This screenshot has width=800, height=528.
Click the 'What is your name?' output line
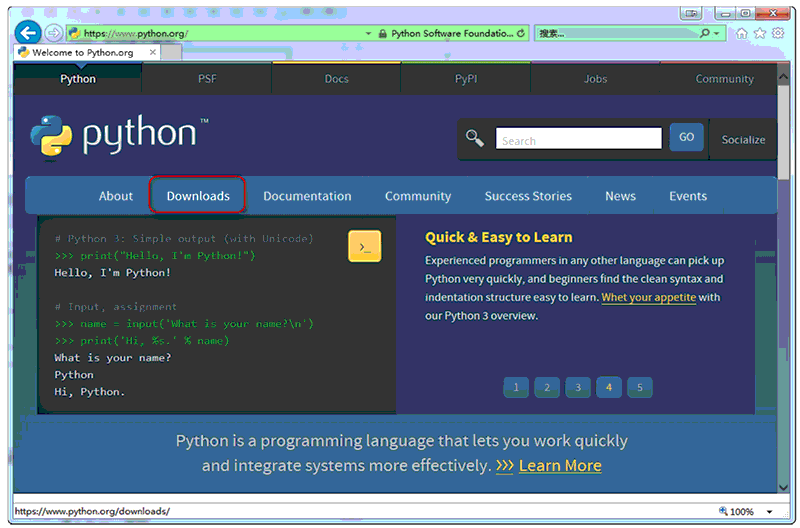point(113,358)
